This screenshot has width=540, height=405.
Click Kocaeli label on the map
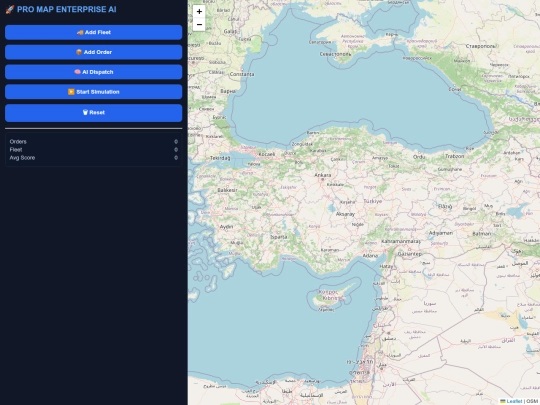pyautogui.click(x=266, y=154)
